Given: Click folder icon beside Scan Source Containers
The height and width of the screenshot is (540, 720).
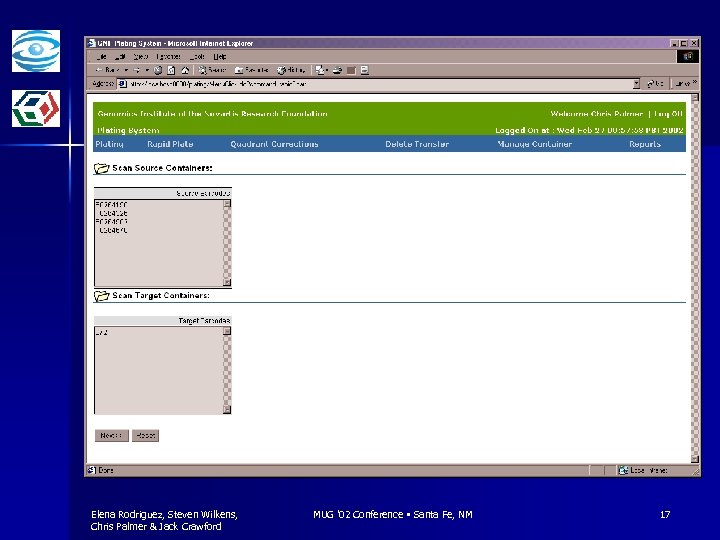Looking at the screenshot, I should click(101, 169).
